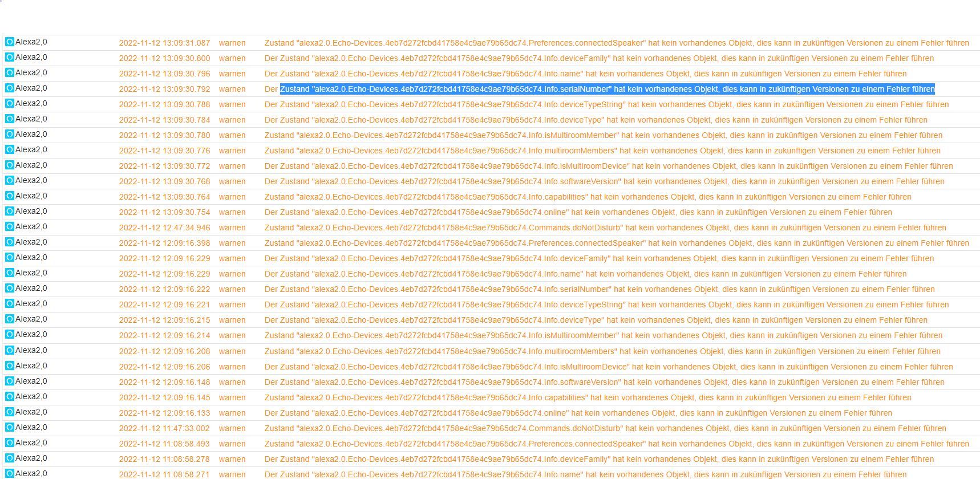Click the 13:09:30.772 Info.isMultiroomDevice warning message
This screenshot has width=980, height=479.
click(x=609, y=166)
